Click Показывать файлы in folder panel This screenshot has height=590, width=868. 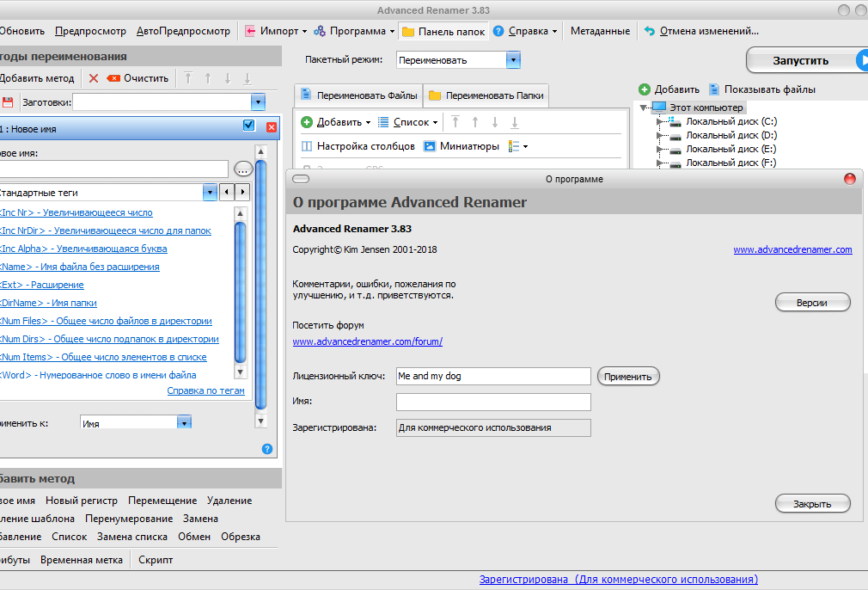tap(762, 89)
